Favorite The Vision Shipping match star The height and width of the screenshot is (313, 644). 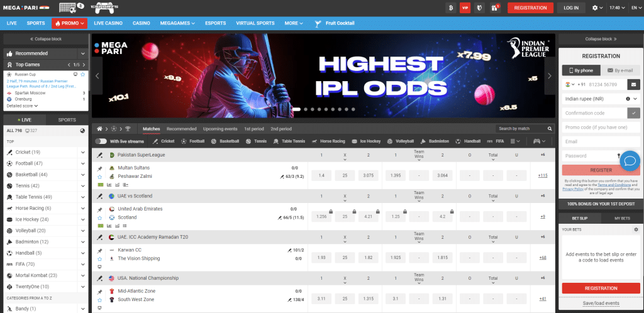tap(99, 259)
